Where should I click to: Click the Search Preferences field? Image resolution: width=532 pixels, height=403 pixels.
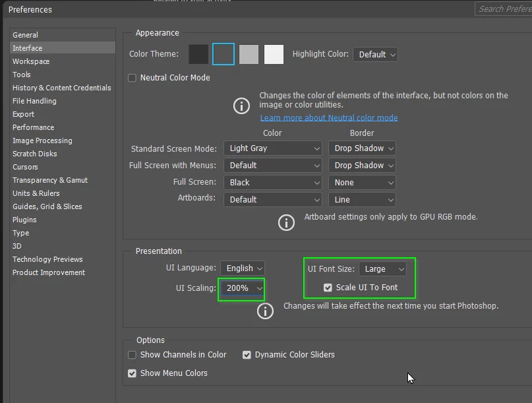(504, 9)
